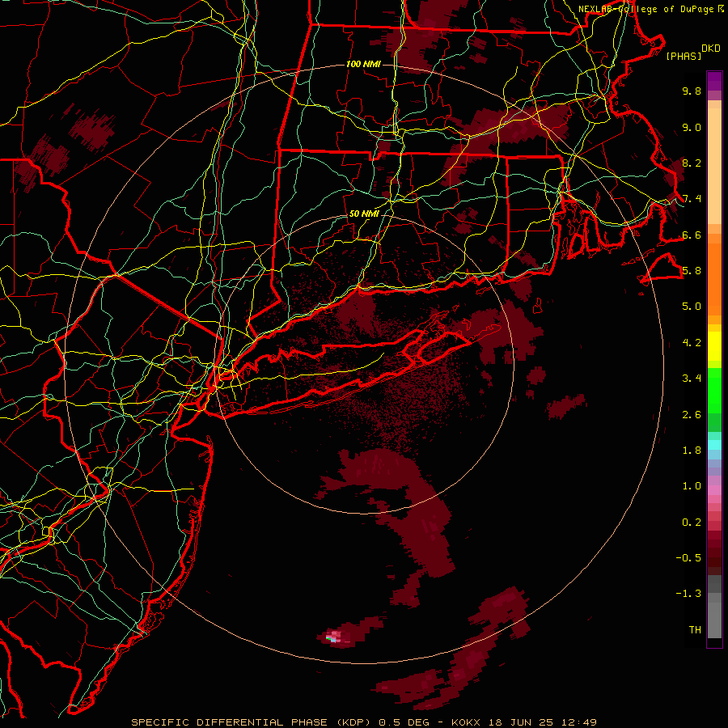Select the 9.8 value on the scale
This screenshot has height=728, width=728.
tap(692, 91)
